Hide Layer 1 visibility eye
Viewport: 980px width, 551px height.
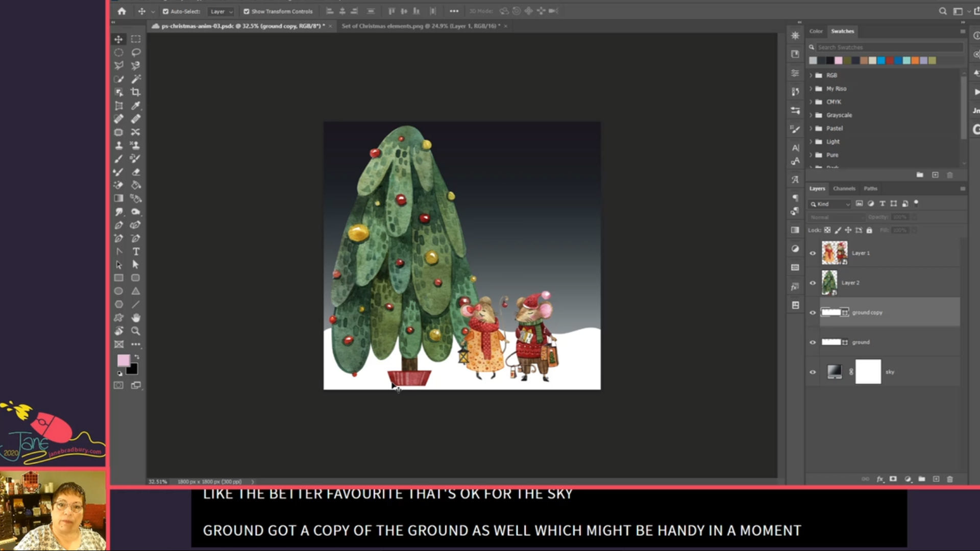click(x=813, y=253)
